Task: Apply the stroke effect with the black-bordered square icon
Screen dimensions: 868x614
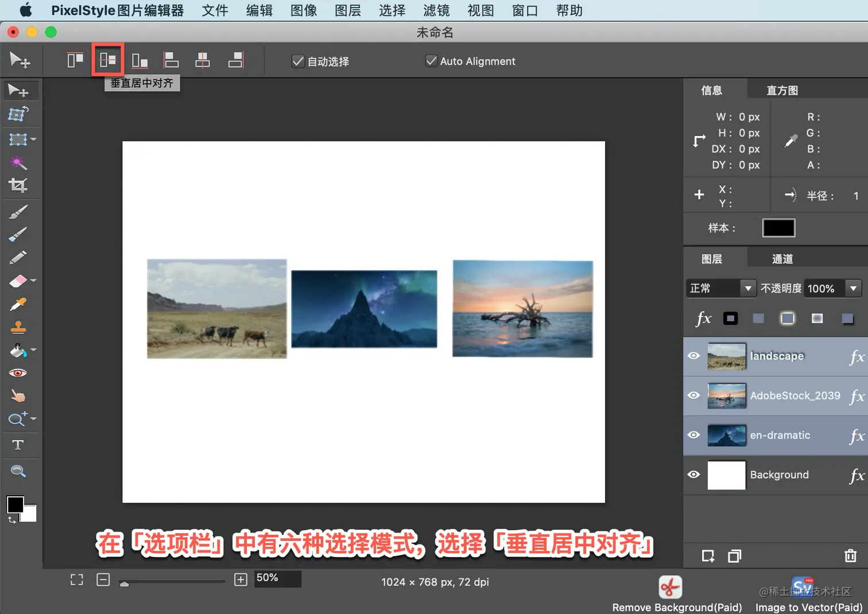Action: (730, 318)
